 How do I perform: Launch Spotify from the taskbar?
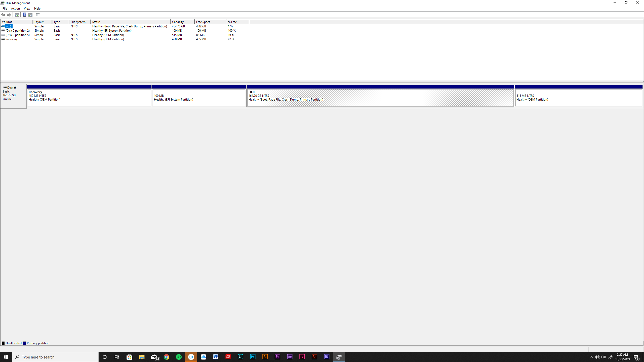pos(179,357)
